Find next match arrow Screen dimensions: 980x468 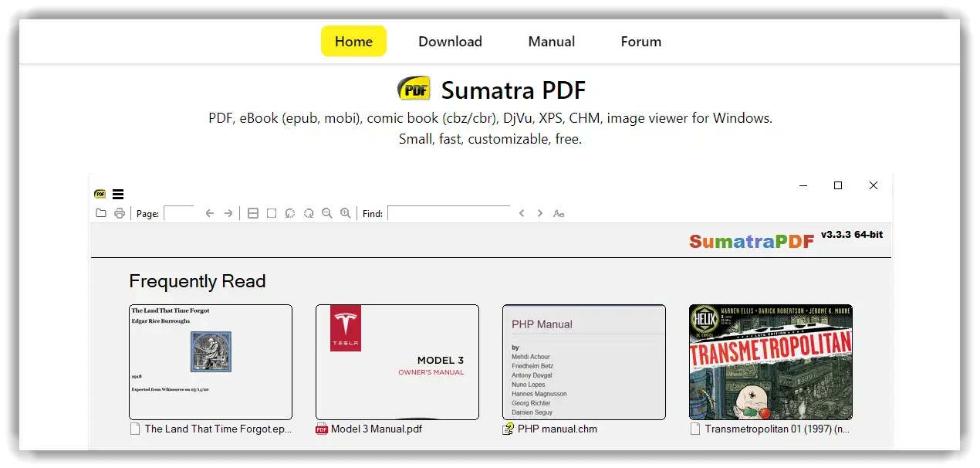click(x=540, y=213)
